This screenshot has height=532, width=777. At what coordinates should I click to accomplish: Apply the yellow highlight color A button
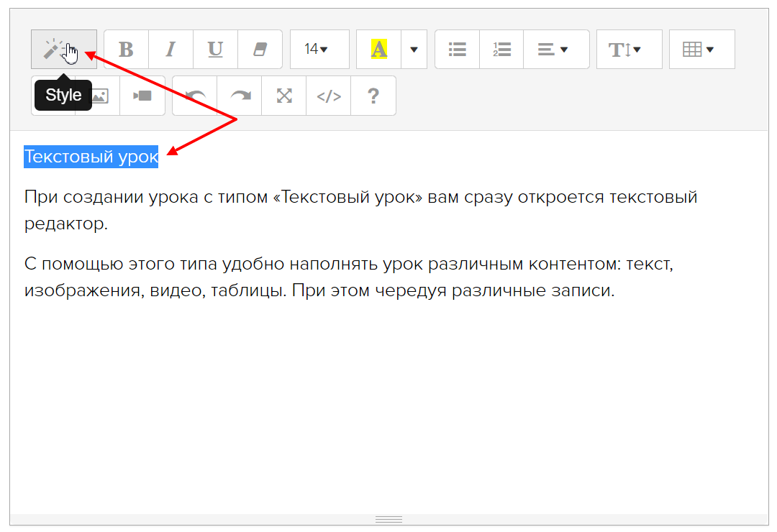tap(378, 49)
